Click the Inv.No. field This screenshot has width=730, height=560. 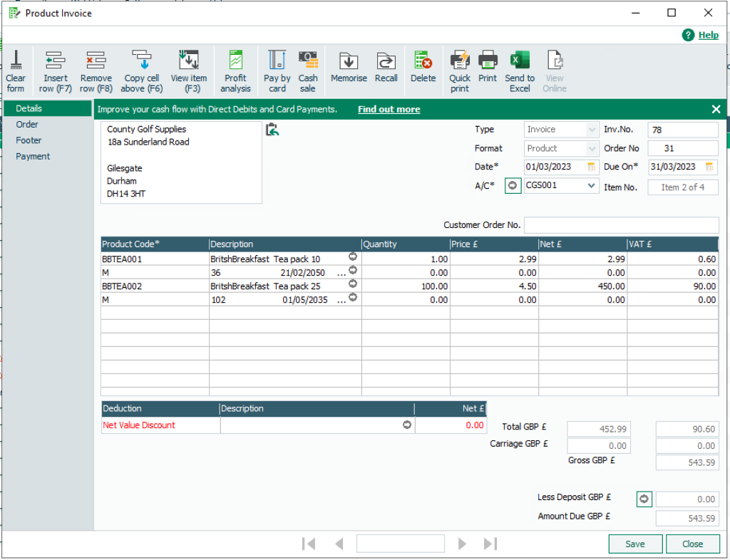[682, 130]
